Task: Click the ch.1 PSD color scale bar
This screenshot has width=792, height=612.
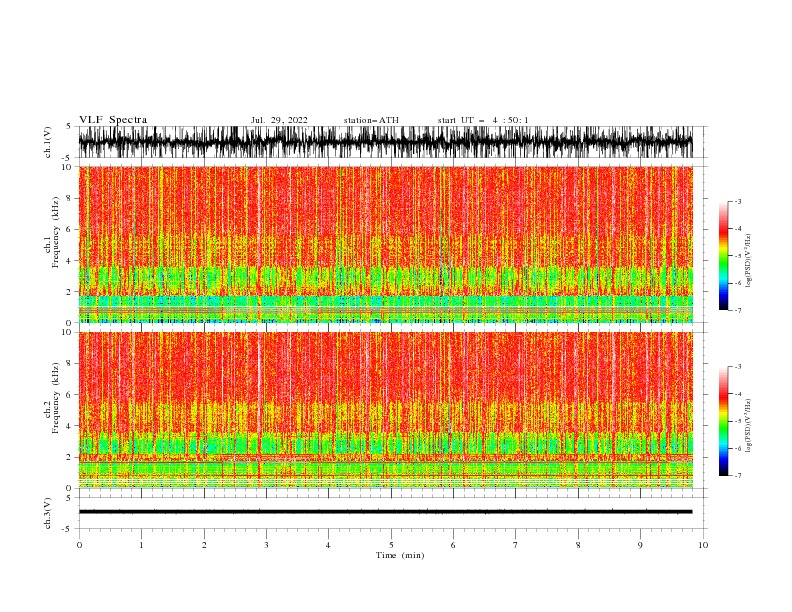Action: (x=723, y=256)
